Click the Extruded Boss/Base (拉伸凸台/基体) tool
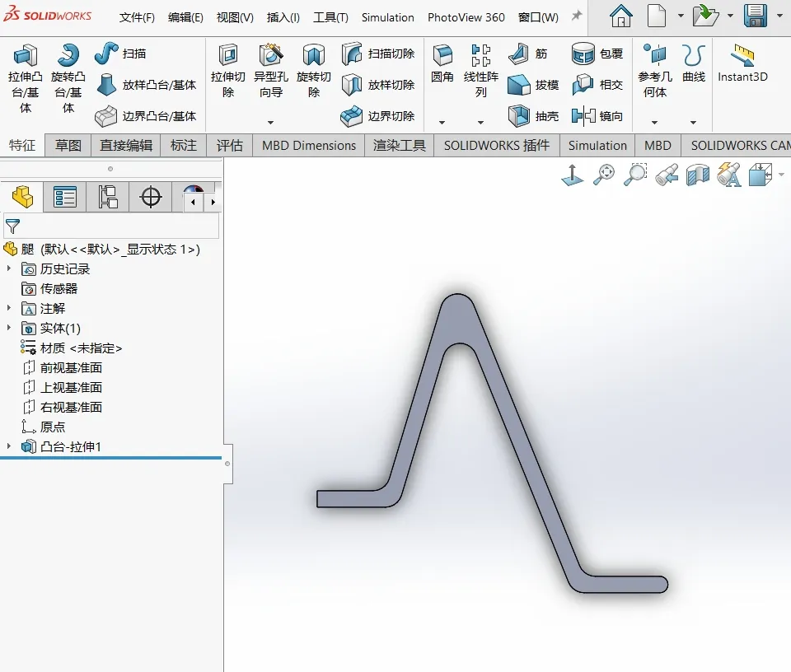Viewport: 791px width, 672px height. (x=26, y=78)
